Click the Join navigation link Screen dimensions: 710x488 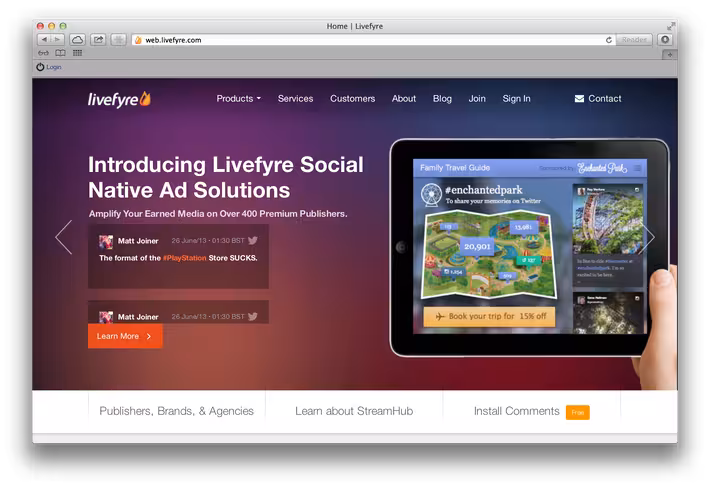click(x=477, y=99)
